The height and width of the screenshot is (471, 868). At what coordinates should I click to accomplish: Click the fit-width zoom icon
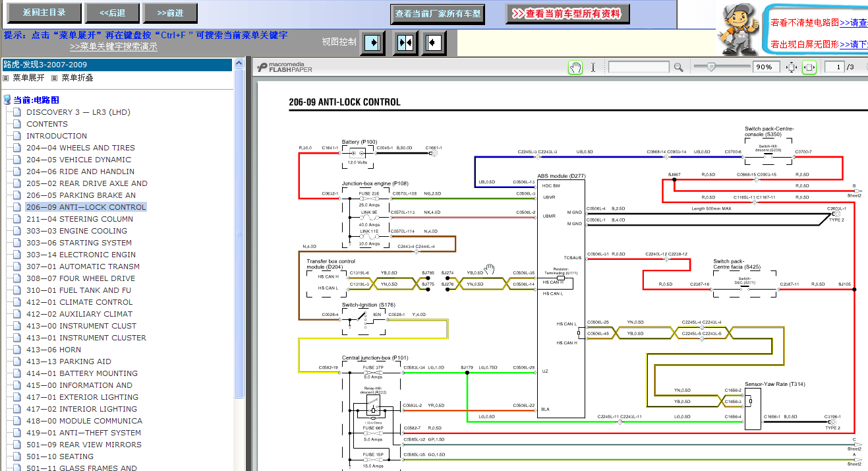pyautogui.click(x=809, y=67)
